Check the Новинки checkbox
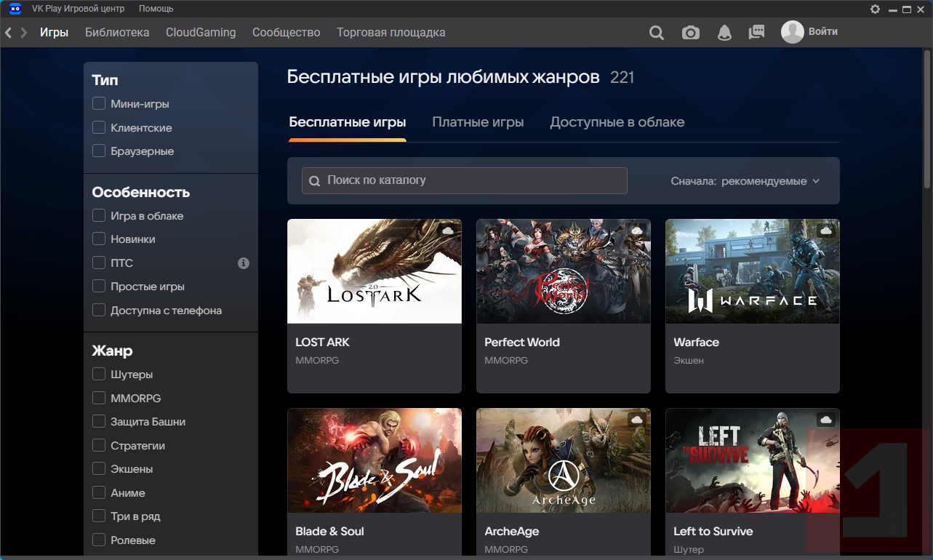933x560 pixels. pos(99,239)
